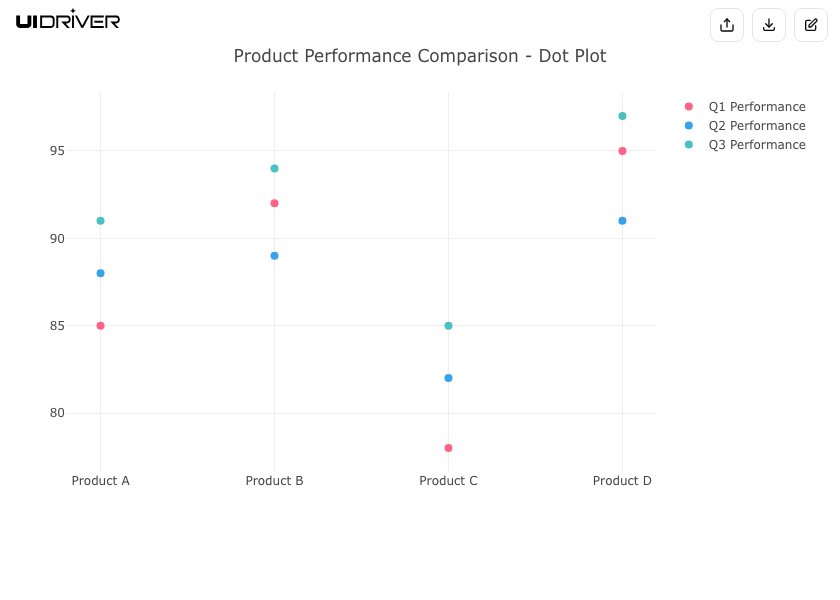Click the share/export icon button
This screenshot has height=600, width=840.
coord(727,25)
